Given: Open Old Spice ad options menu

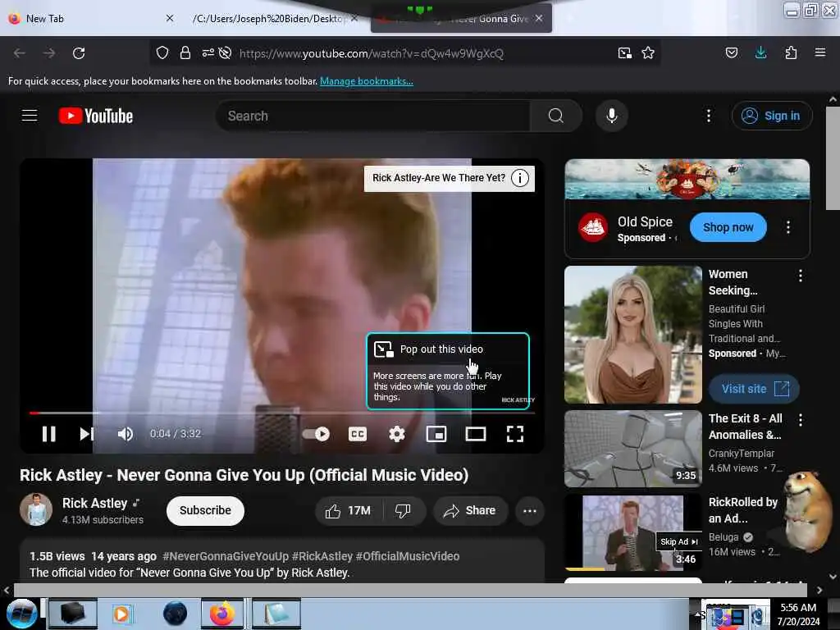Looking at the screenshot, I should point(788,227).
